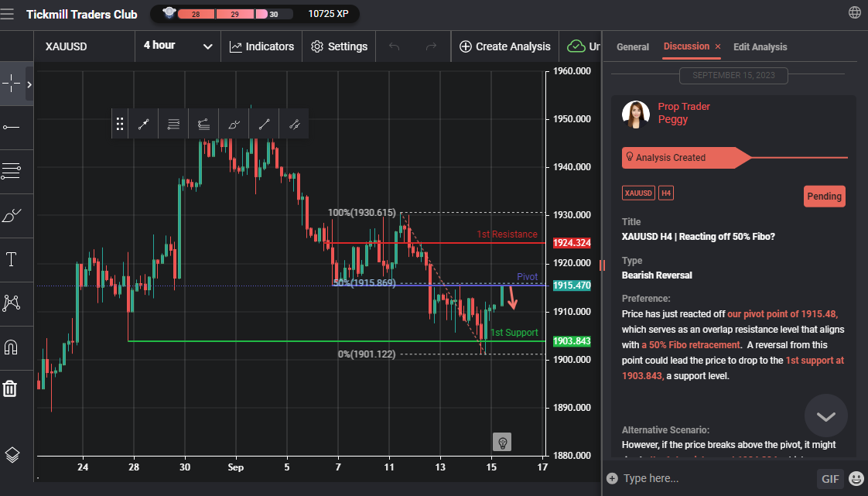Click the plus attachment icon in chat
Image resolution: width=868 pixels, height=496 pixels.
(612, 478)
